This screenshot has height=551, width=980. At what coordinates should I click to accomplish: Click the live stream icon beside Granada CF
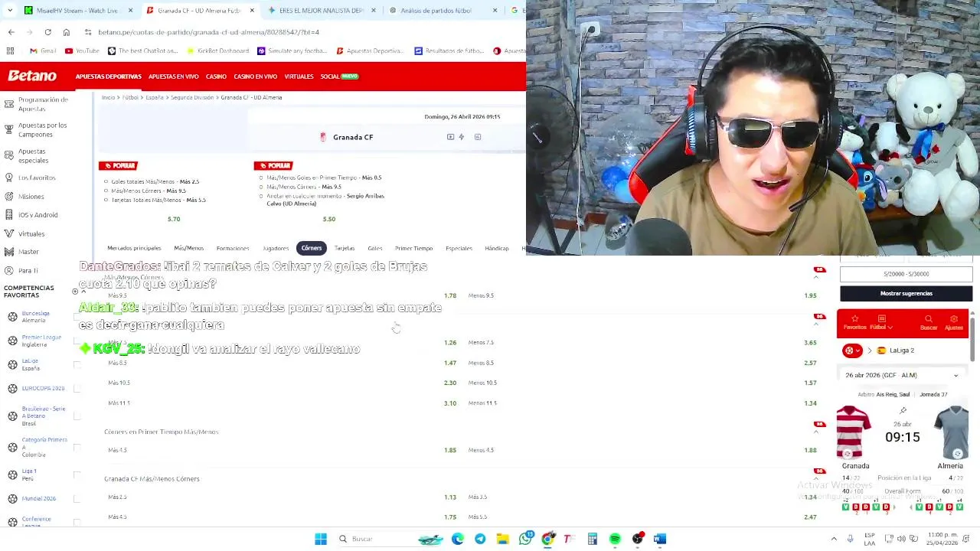(x=450, y=137)
